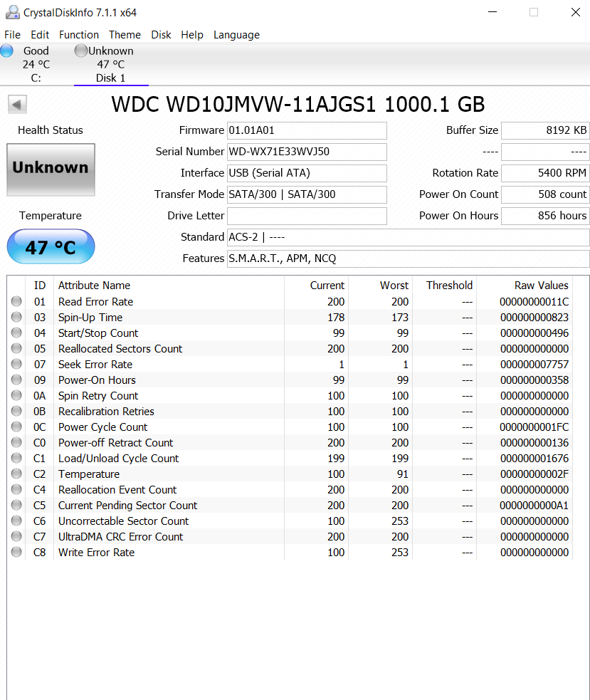Click the Firmware field 01.01A01
The width and height of the screenshot is (590, 700).
pyautogui.click(x=307, y=130)
